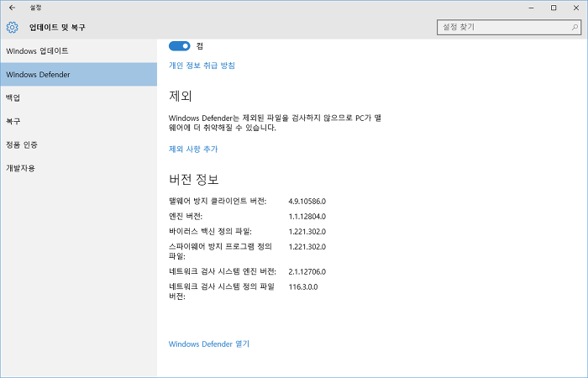Focus the 설정 찾기 search field
The width and height of the screenshot is (588, 378).
[x=509, y=27]
